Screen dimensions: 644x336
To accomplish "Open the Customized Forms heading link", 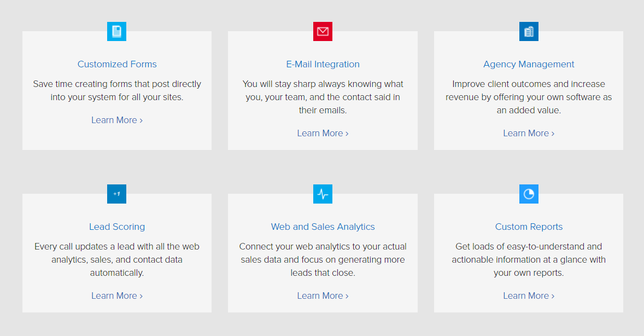I will pyautogui.click(x=117, y=64).
